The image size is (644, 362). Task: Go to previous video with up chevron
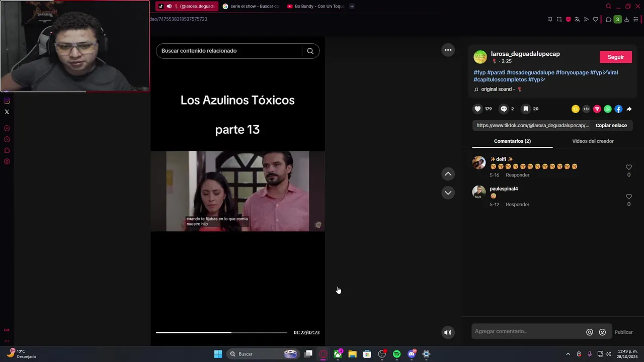[448, 174]
